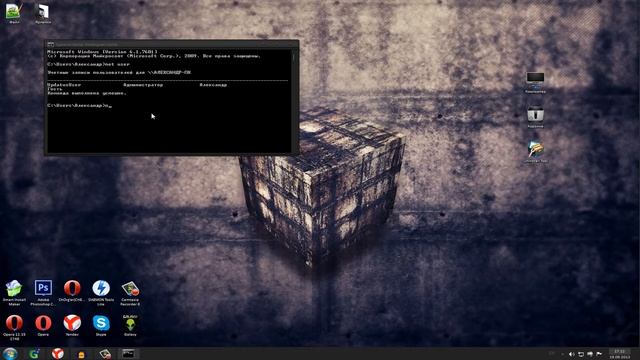This screenshot has width=640, height=360.
Task: Open Skype from the desktop
Action: click(101, 326)
